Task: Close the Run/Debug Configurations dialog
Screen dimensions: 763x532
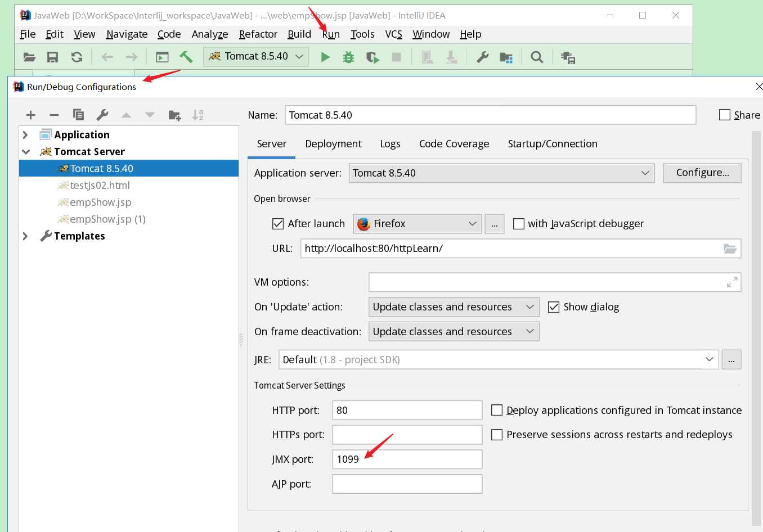Action: coord(758,87)
